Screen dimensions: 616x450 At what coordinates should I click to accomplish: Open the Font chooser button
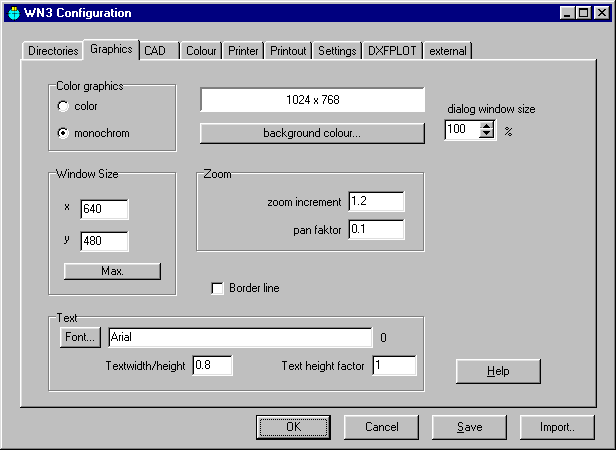tap(80, 338)
